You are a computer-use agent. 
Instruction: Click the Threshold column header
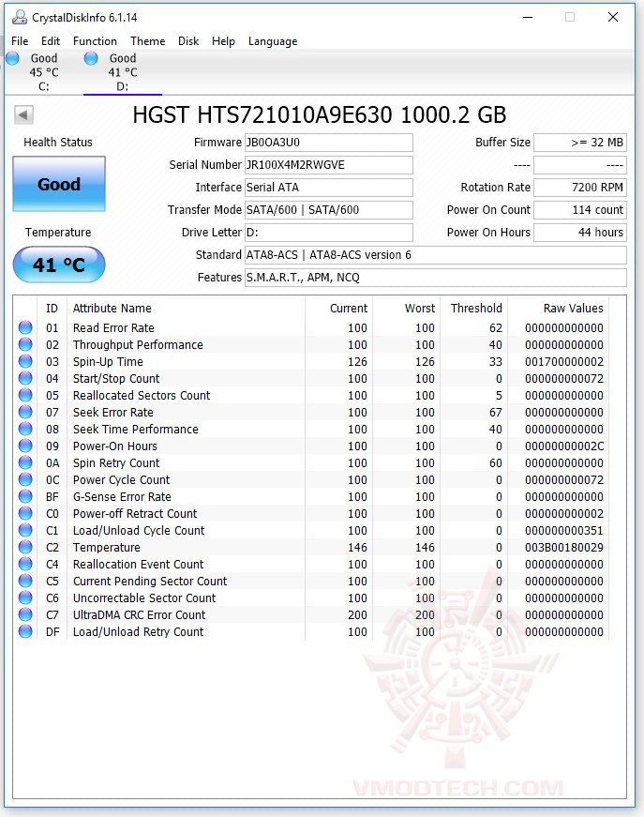coord(474,308)
